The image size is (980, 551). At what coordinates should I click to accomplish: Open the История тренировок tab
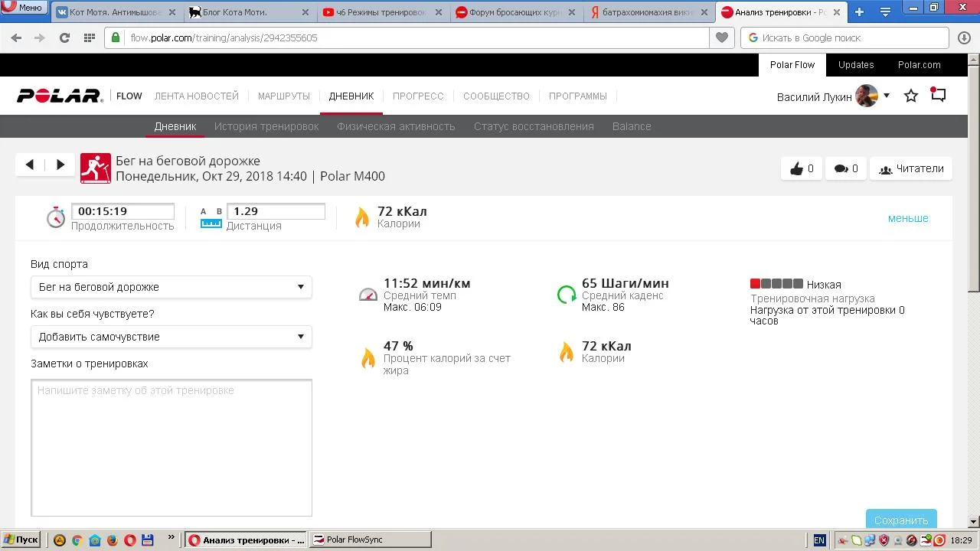click(266, 126)
